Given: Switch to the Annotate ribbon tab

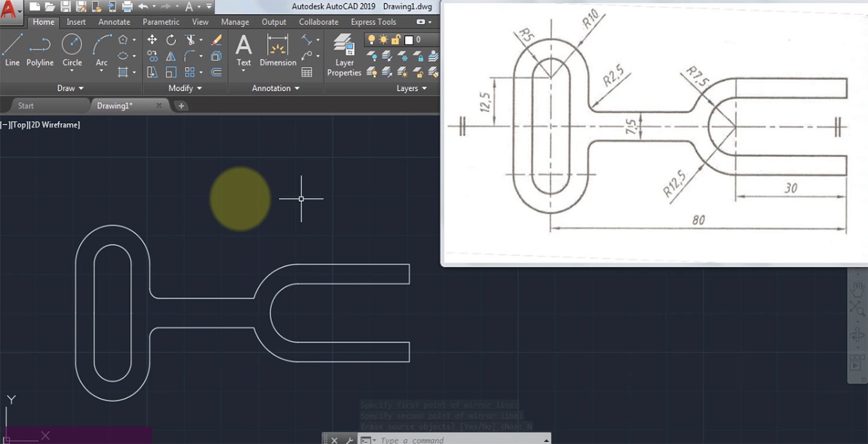Looking at the screenshot, I should [114, 22].
